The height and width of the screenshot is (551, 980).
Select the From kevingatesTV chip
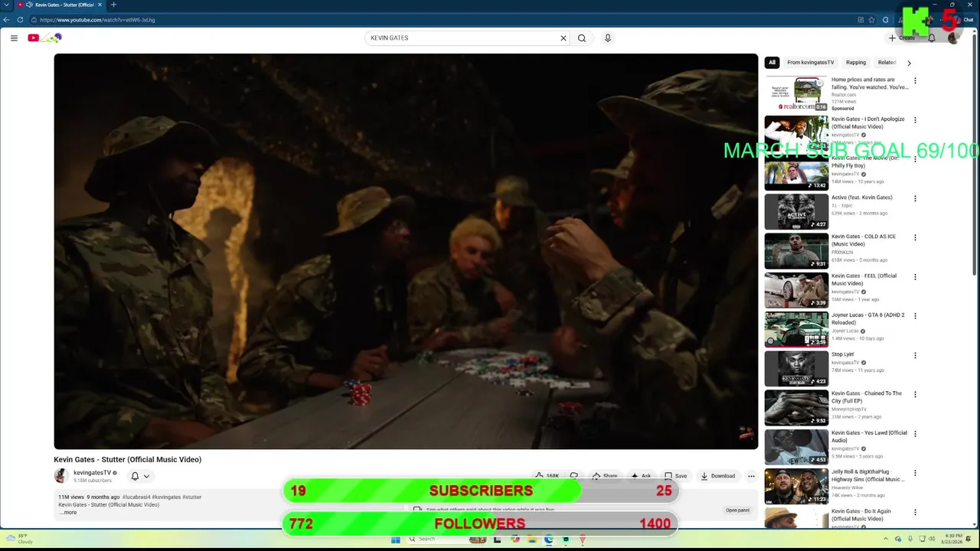(811, 63)
